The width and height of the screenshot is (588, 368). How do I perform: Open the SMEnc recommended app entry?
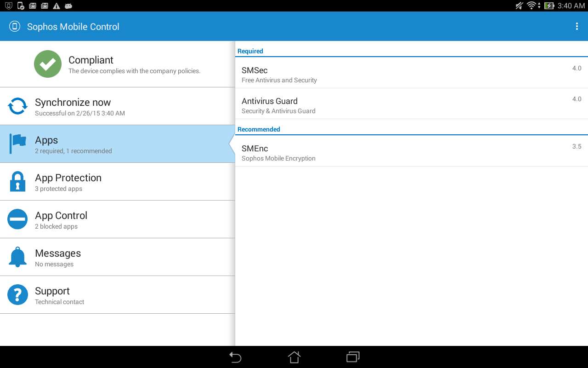tap(412, 151)
